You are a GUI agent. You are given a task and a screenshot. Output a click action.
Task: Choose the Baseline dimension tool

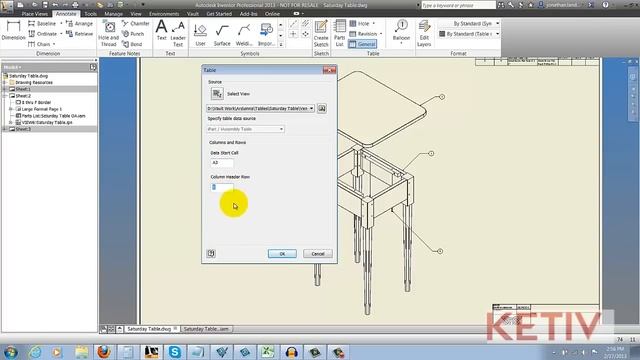[42, 24]
